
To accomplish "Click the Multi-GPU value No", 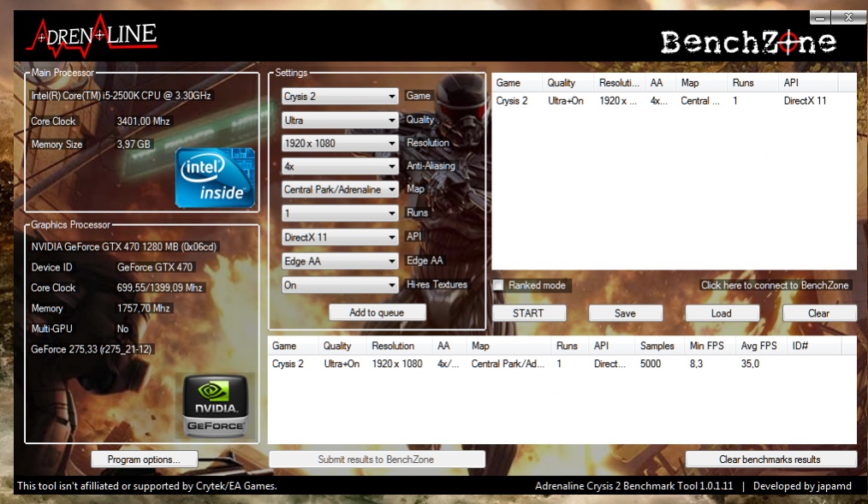I will point(123,329).
